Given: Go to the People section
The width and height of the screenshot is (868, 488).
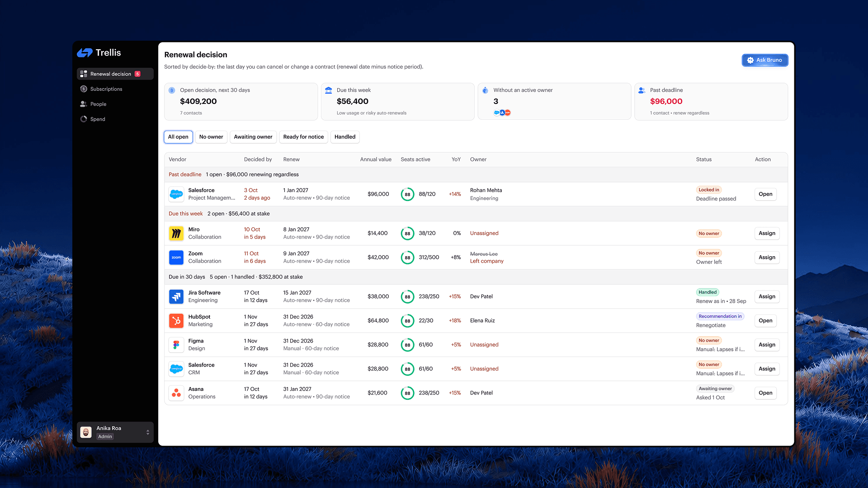Looking at the screenshot, I should tap(115, 104).
